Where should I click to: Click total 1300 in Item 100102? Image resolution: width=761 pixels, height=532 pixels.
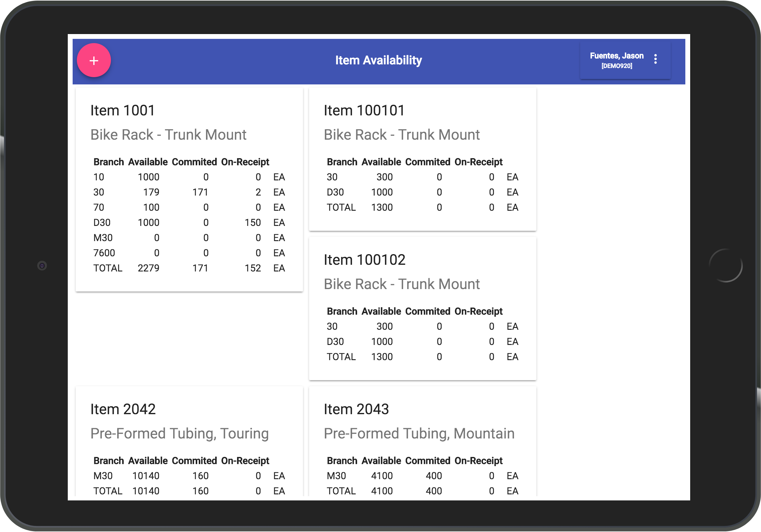coord(382,357)
